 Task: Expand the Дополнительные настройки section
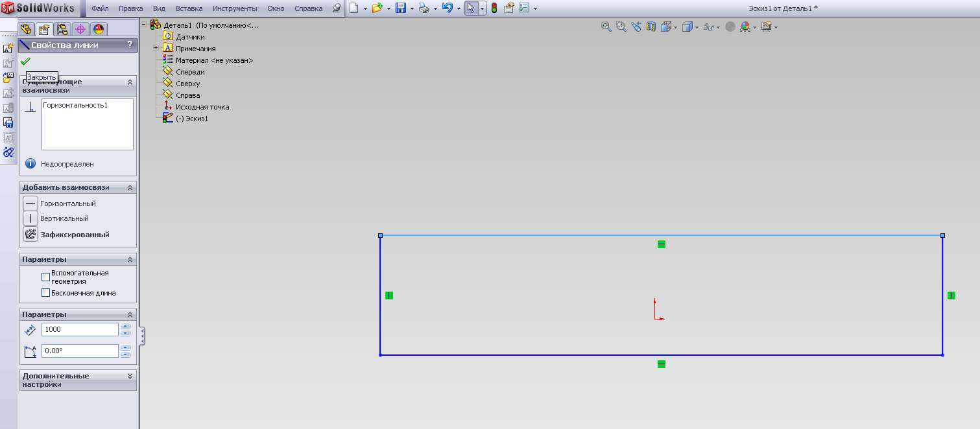(130, 376)
